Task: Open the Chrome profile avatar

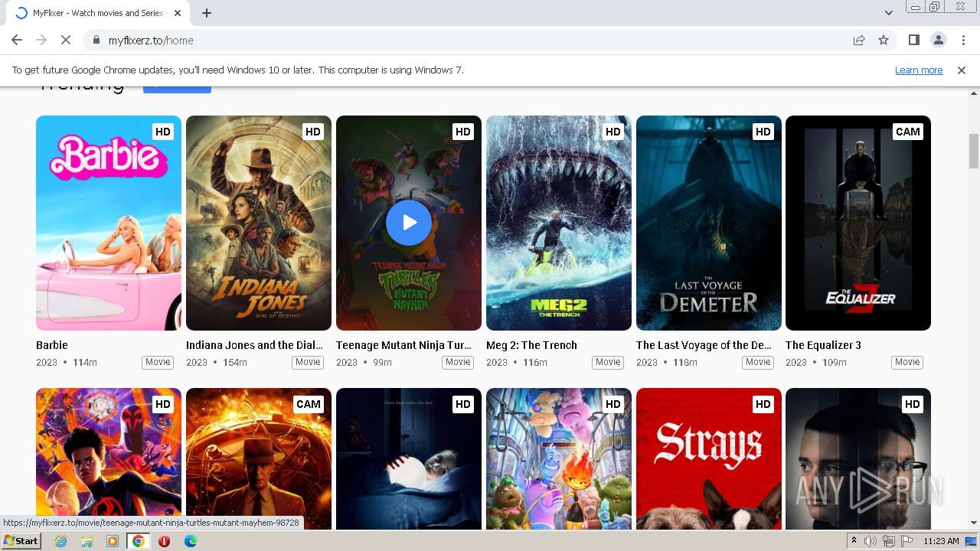Action: [938, 40]
